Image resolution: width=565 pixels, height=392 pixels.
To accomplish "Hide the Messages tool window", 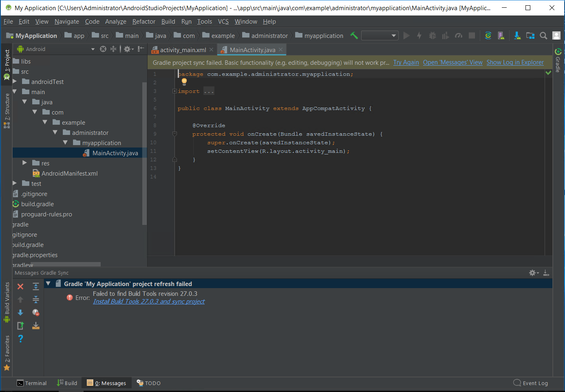I will [546, 273].
